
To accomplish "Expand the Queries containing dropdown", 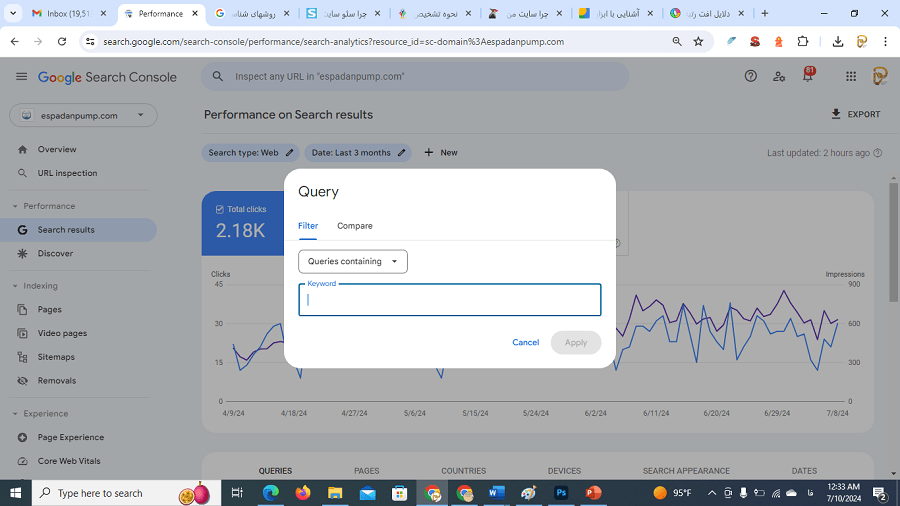I will (353, 262).
